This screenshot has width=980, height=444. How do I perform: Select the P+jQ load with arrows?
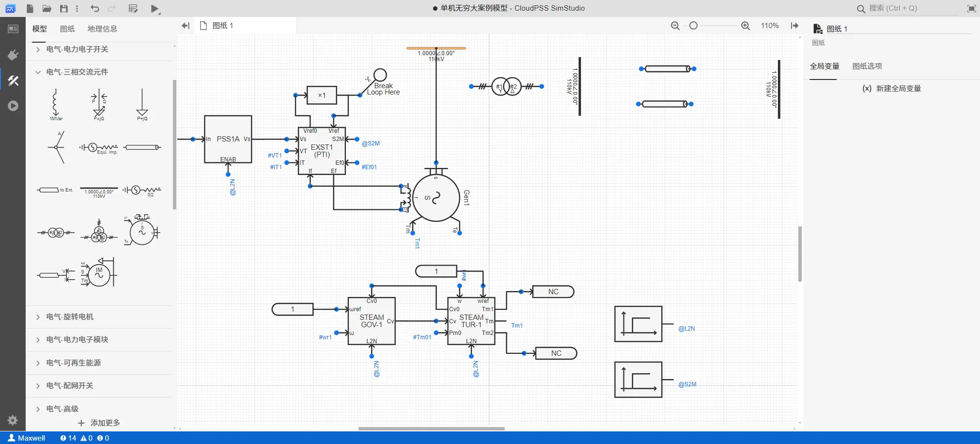click(x=99, y=104)
